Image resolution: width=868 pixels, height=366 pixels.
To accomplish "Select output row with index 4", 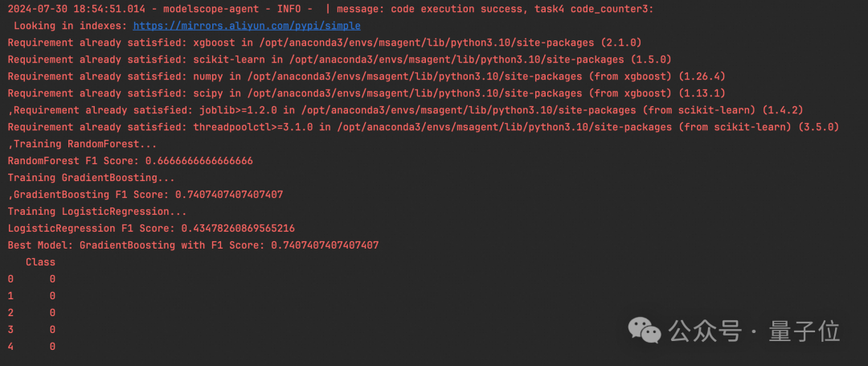I will (32, 347).
